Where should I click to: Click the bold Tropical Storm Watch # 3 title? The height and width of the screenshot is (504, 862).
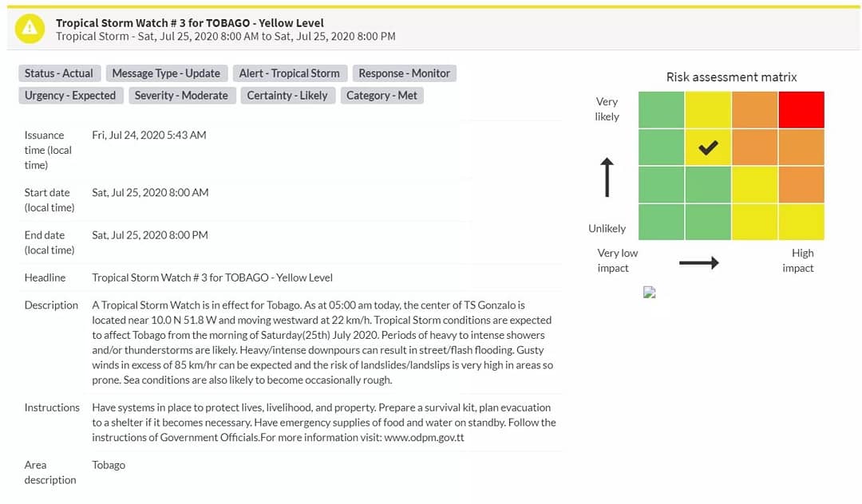[x=190, y=23]
